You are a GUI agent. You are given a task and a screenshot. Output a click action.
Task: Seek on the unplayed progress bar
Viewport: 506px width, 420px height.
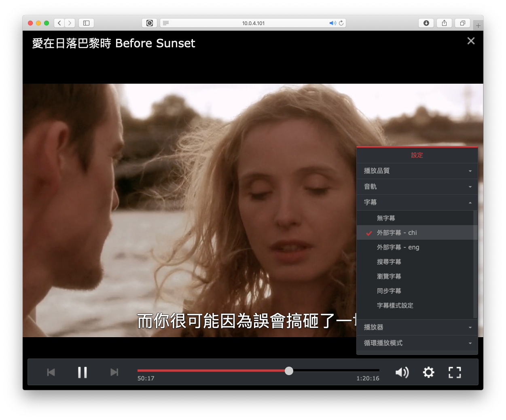(336, 370)
